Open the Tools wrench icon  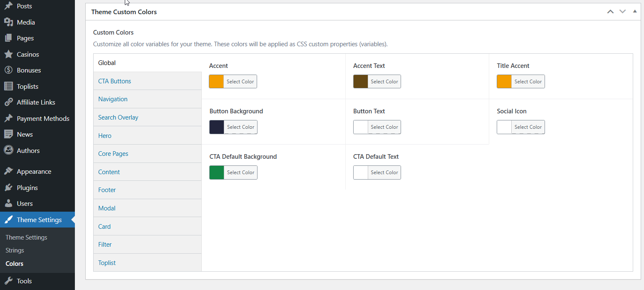(x=9, y=280)
